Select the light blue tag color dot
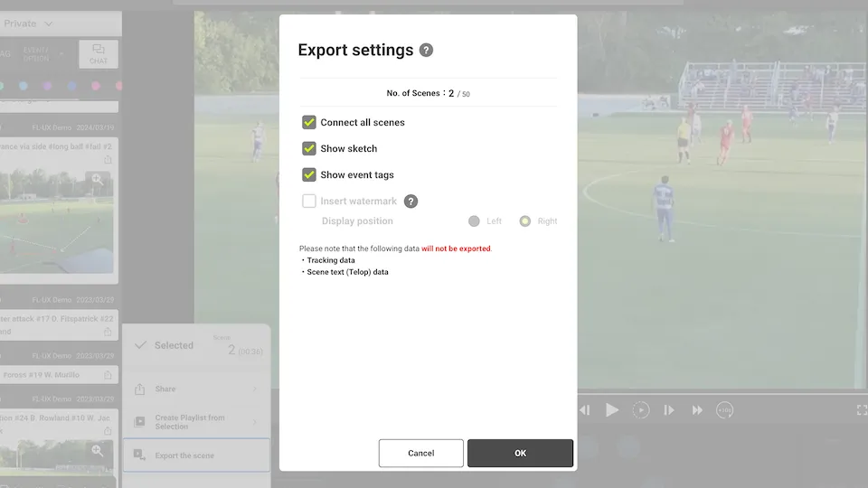868x488 pixels. 24,87
